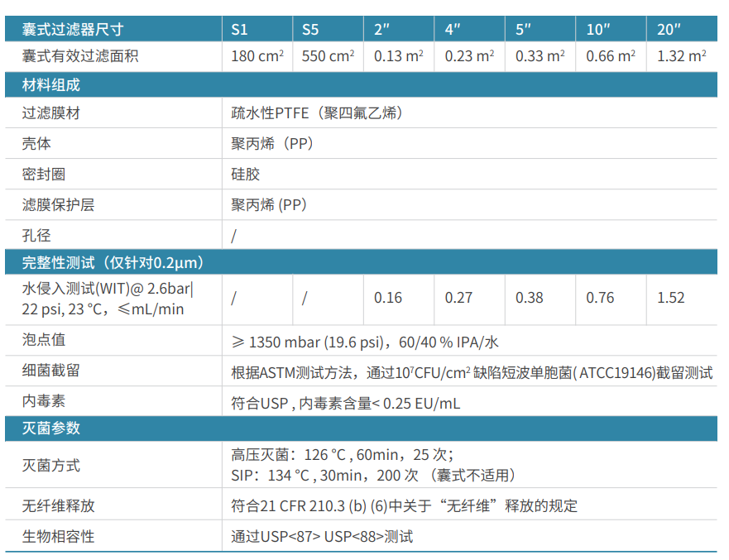Select the 材料组成 section header
This screenshot has height=560, width=729.
tap(51, 85)
